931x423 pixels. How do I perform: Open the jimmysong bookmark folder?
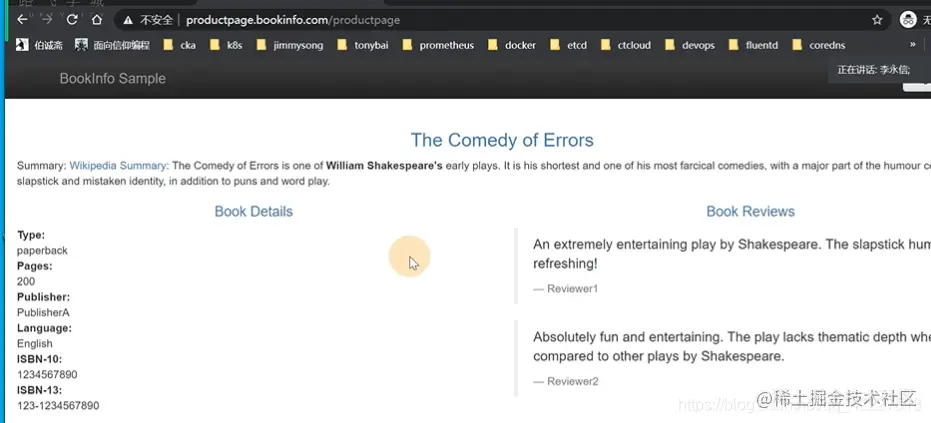pyautogui.click(x=290, y=45)
